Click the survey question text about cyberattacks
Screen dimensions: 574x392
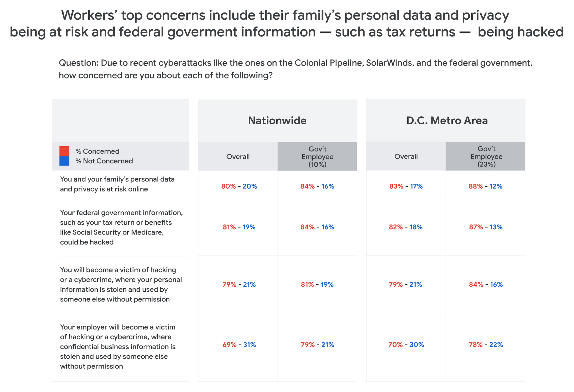pos(295,69)
